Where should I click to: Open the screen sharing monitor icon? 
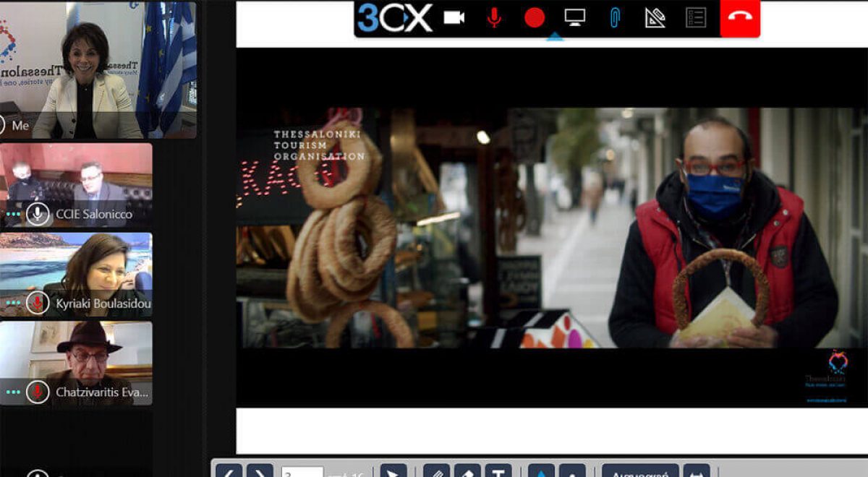coord(575,17)
